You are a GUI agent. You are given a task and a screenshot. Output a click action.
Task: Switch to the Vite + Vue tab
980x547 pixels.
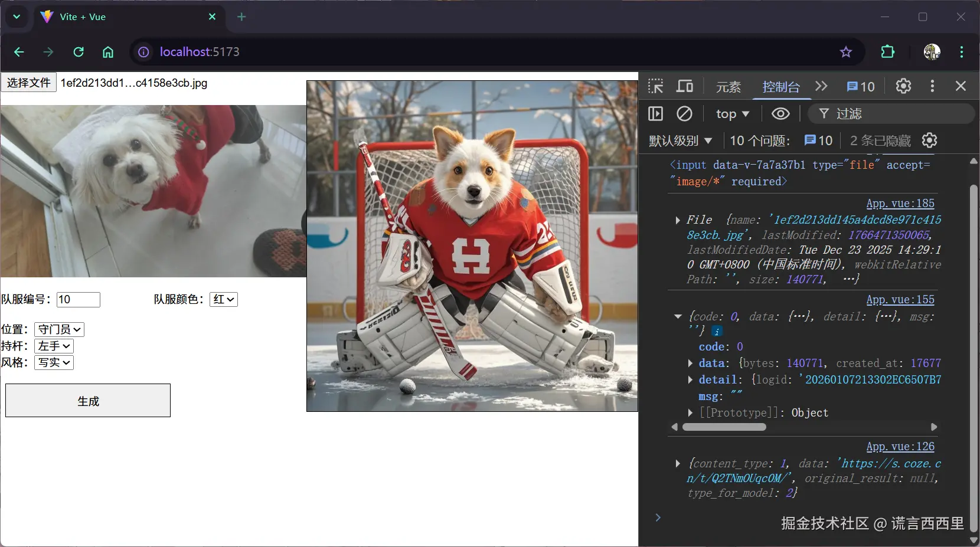point(129,17)
